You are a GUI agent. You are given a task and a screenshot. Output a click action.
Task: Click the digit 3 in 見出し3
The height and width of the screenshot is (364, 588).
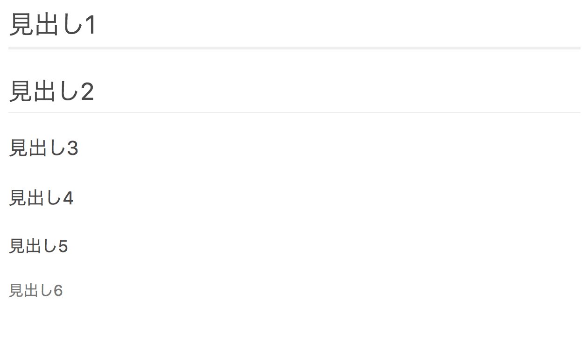(x=73, y=149)
